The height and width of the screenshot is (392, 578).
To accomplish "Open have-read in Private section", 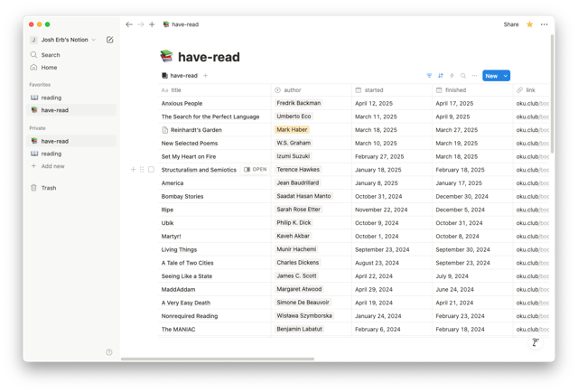I will 71,141.
